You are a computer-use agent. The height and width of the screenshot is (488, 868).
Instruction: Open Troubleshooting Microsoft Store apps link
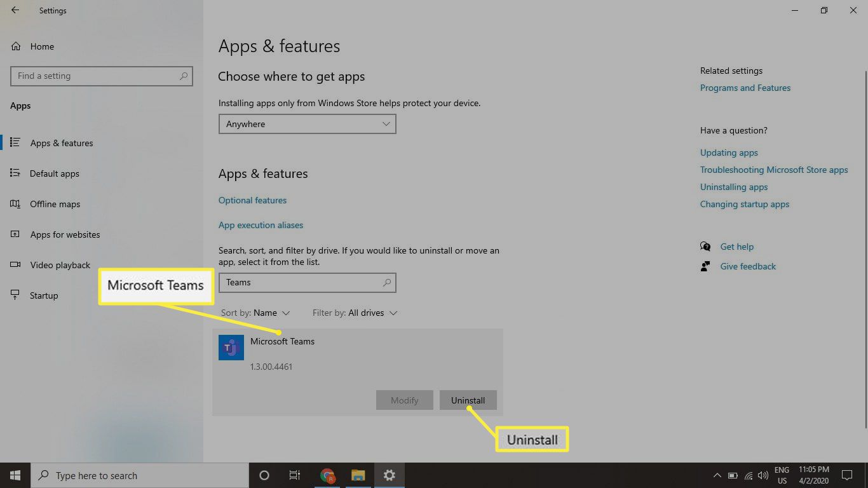tap(774, 170)
